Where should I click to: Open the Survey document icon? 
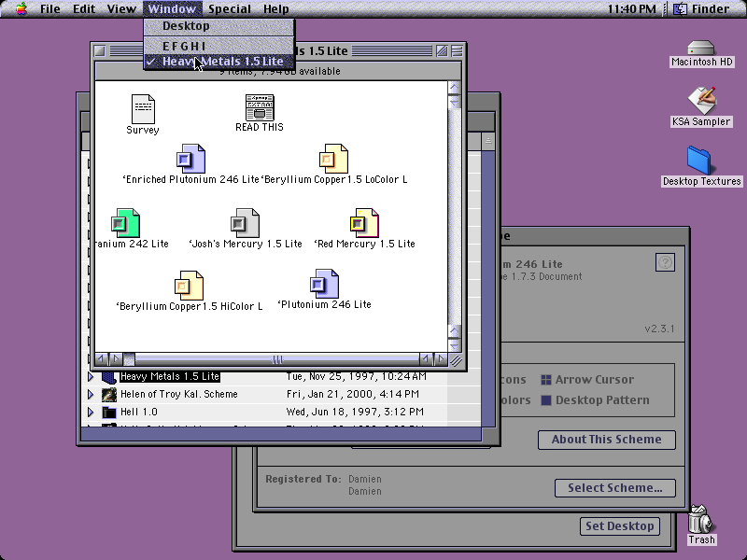[x=143, y=108]
